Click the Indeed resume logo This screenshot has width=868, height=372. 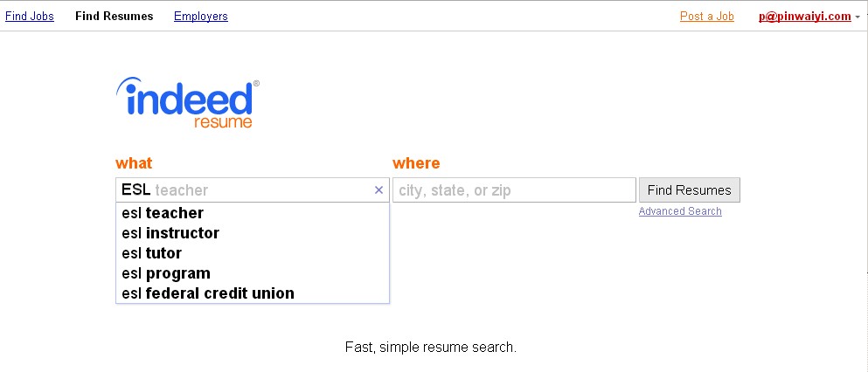[187, 103]
